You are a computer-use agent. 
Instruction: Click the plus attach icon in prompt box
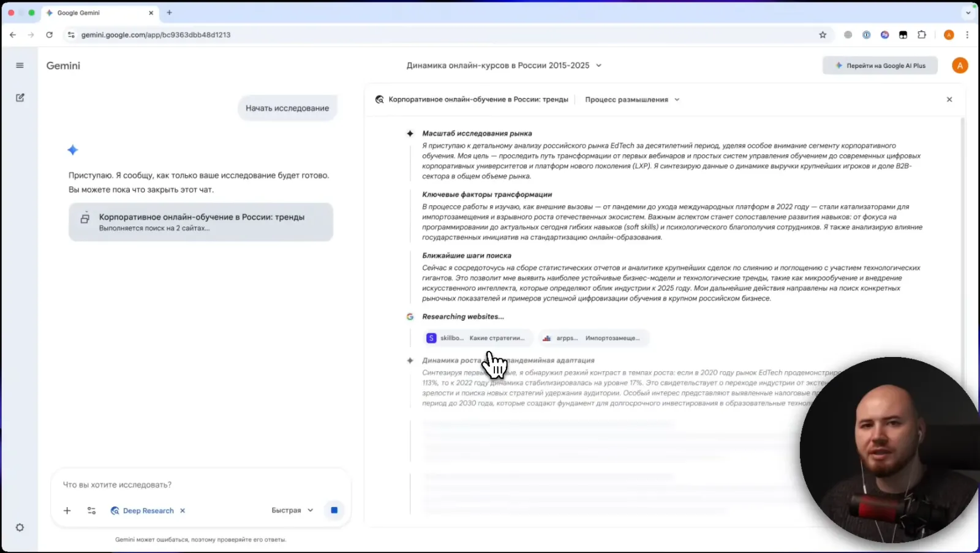tap(67, 510)
